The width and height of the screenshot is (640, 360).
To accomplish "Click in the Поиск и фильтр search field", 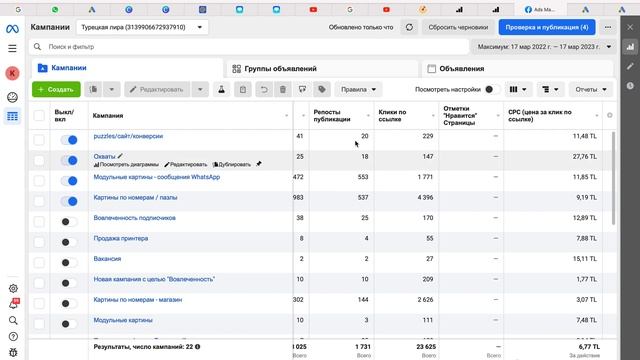I will [249, 47].
